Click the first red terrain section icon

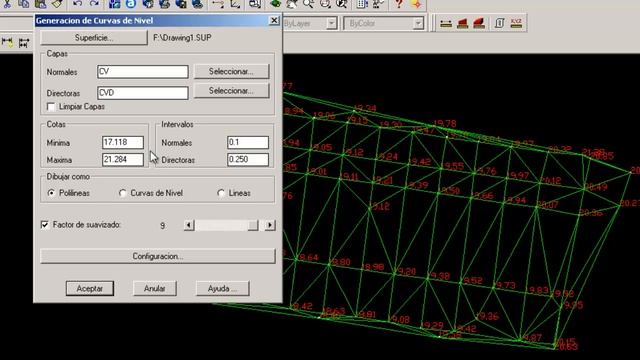462,23
